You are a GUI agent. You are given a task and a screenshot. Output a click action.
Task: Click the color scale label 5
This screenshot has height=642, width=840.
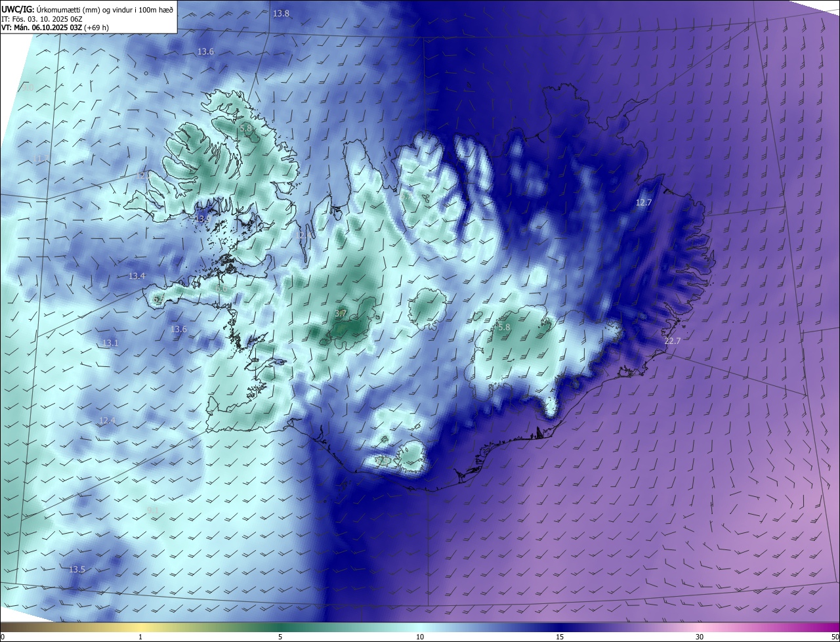click(280, 637)
